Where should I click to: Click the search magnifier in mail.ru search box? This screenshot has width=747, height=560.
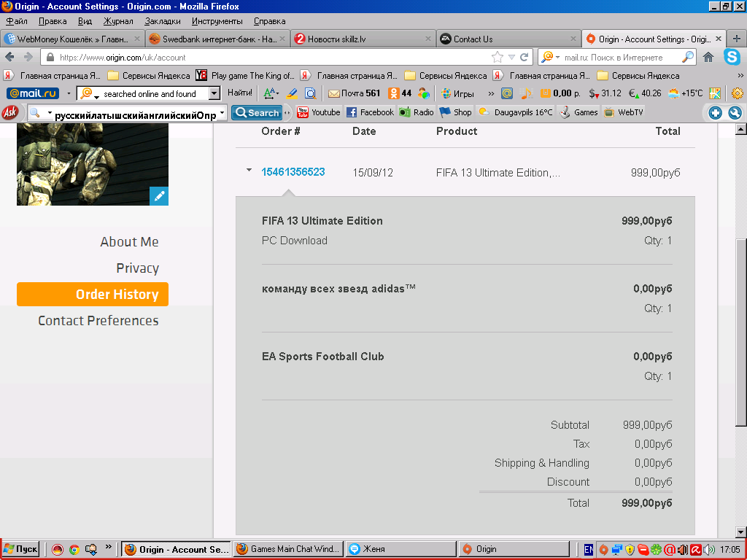point(687,57)
